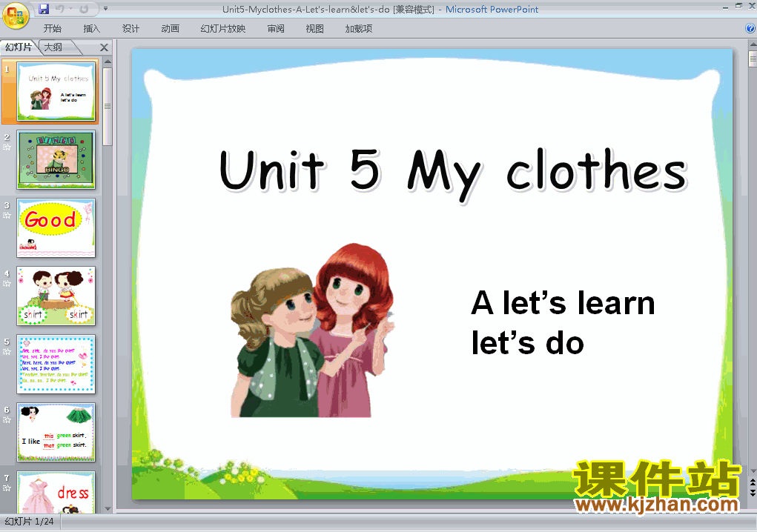The width and height of the screenshot is (757, 532).
Task: Go to next slide double-arrow button
Action: click(x=753, y=493)
